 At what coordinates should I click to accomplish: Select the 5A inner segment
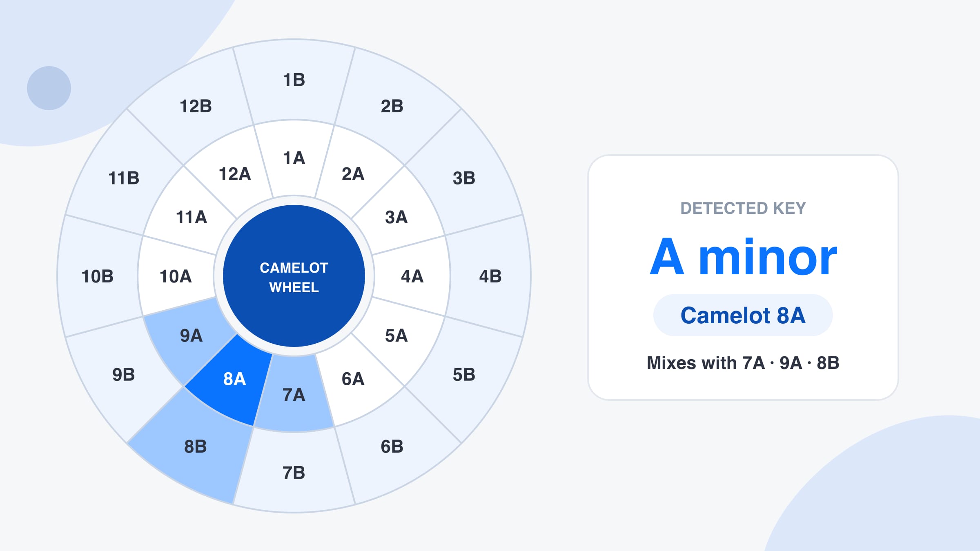coord(396,335)
